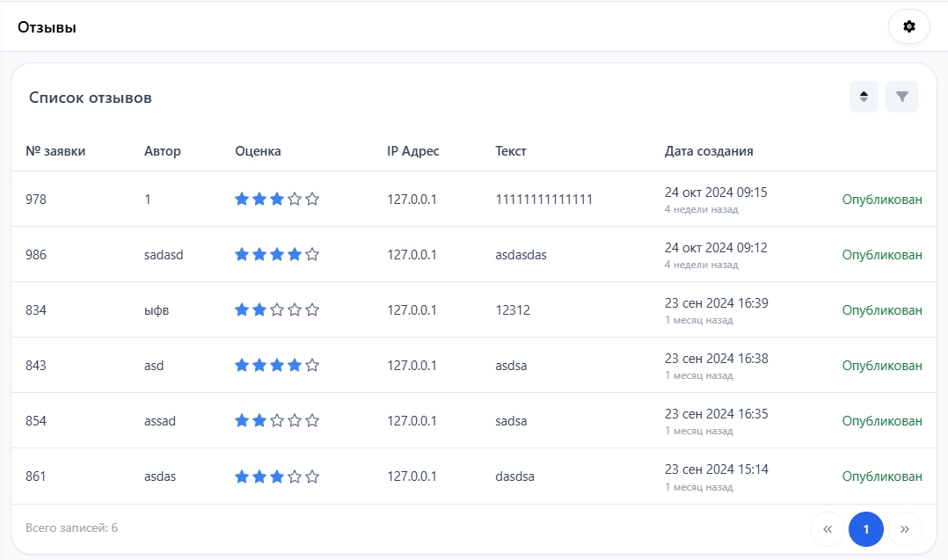Open settings via the gear icon

(x=909, y=26)
